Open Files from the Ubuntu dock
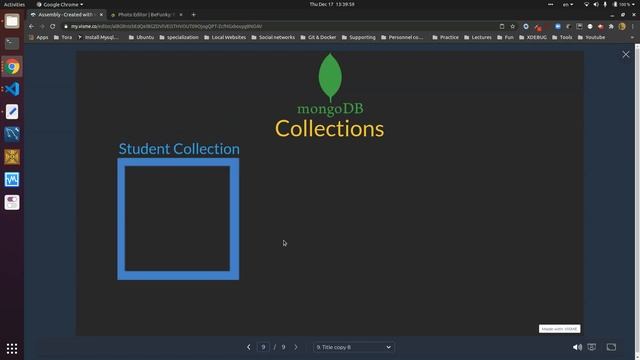The width and height of the screenshot is (640, 360). click(x=12, y=21)
